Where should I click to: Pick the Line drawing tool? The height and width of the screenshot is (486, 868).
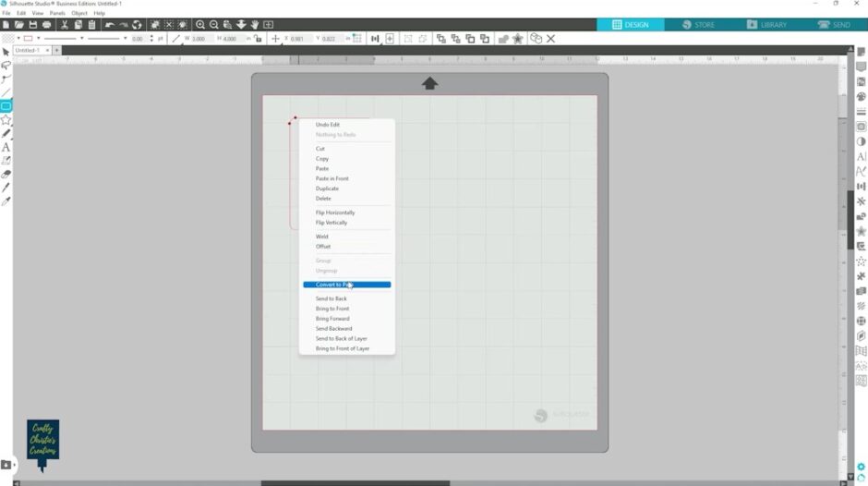pyautogui.click(x=6, y=92)
